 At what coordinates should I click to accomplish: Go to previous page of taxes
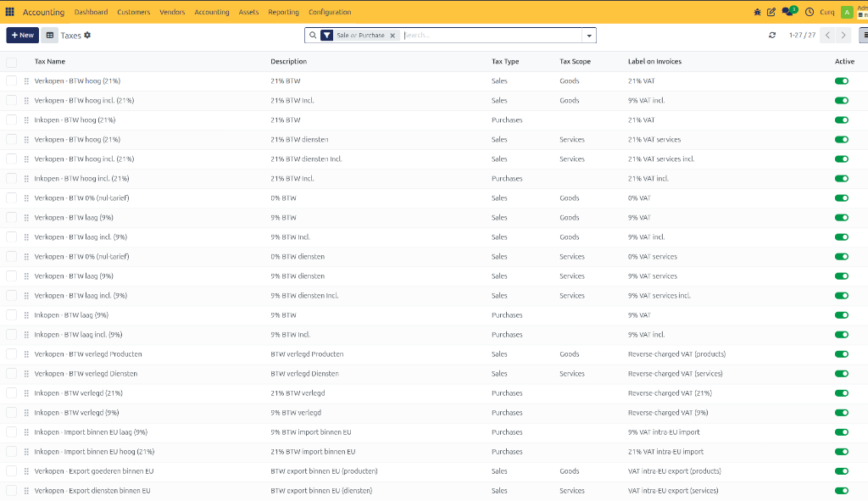click(827, 35)
